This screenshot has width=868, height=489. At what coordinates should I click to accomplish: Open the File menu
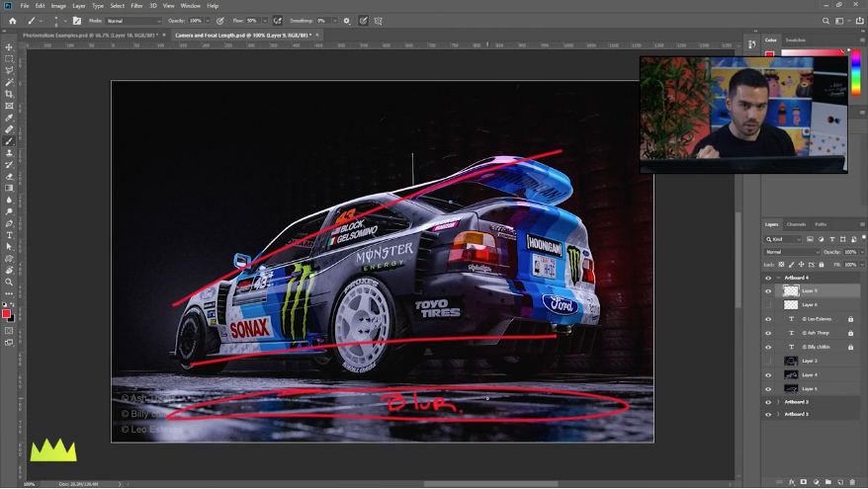(x=25, y=6)
